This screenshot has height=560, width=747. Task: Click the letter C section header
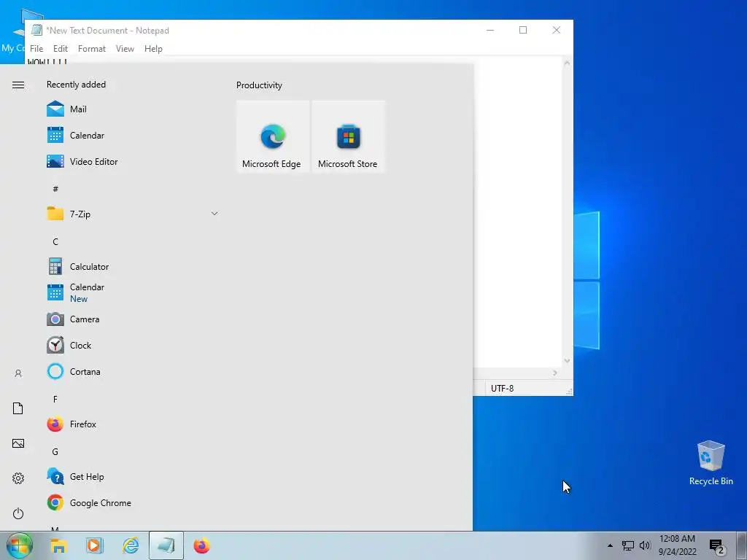55,242
